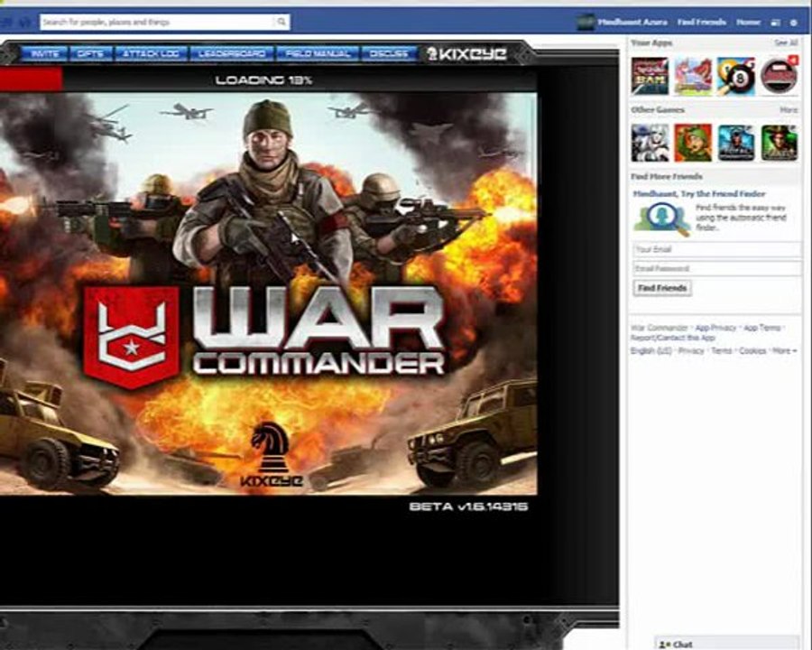Screen dimensions: 812x650
Task: Open the white anime warrior game under Other Games
Action: tap(650, 143)
